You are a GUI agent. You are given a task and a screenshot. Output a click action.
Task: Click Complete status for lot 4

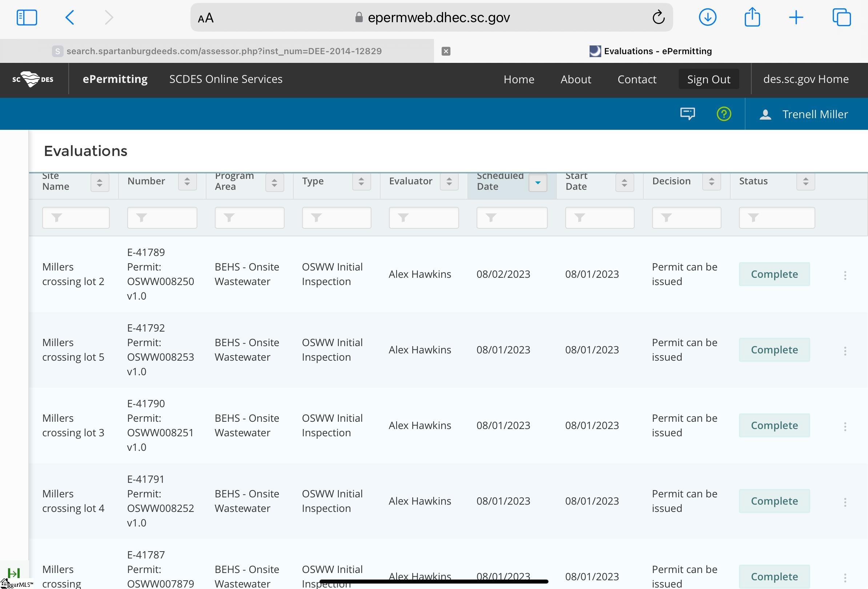[774, 501]
